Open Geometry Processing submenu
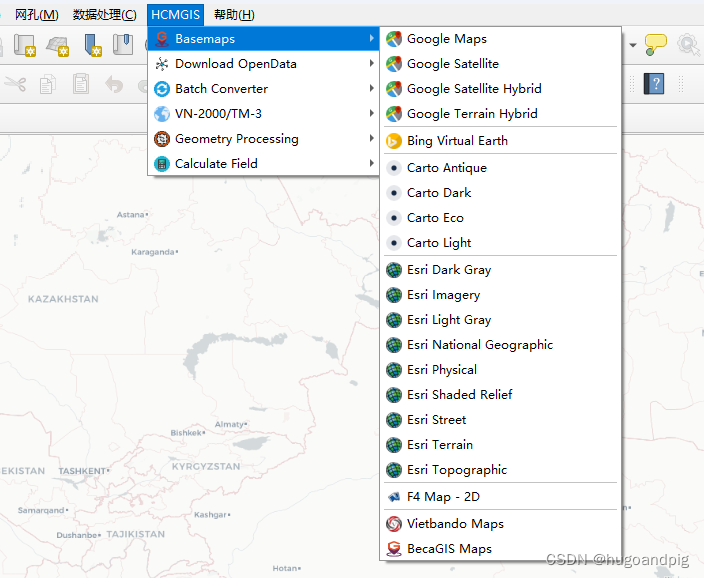704x578 pixels. (264, 139)
